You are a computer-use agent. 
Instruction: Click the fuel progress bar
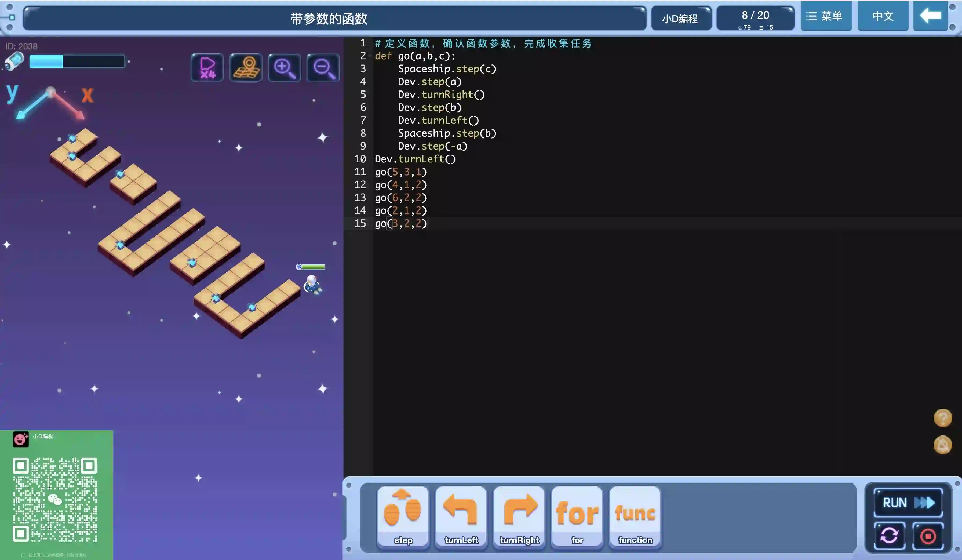[x=77, y=61]
